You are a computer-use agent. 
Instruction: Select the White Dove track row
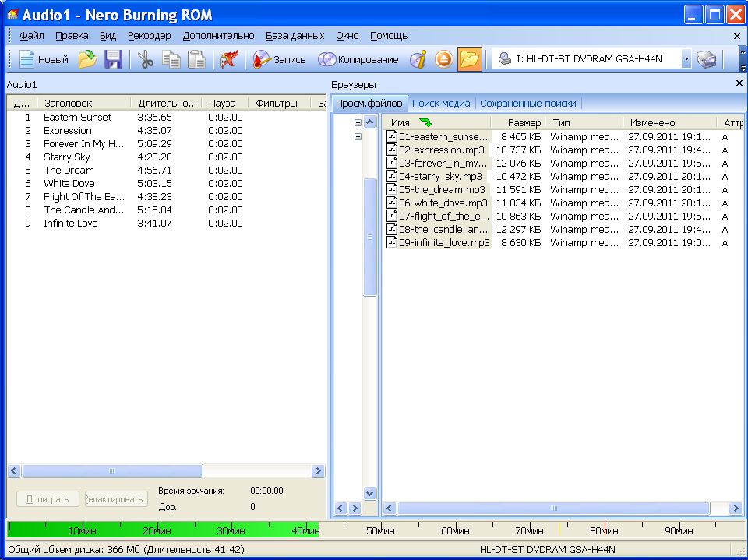tap(69, 184)
